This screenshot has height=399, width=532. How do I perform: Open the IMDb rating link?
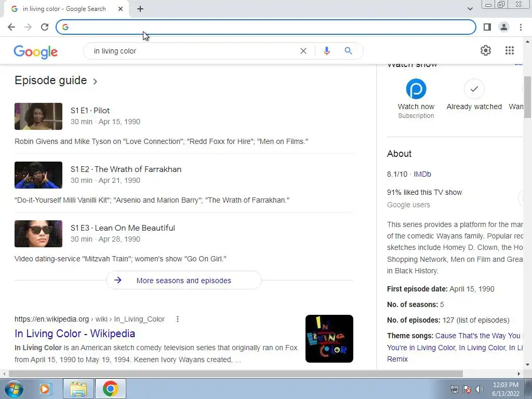pyautogui.click(x=422, y=174)
